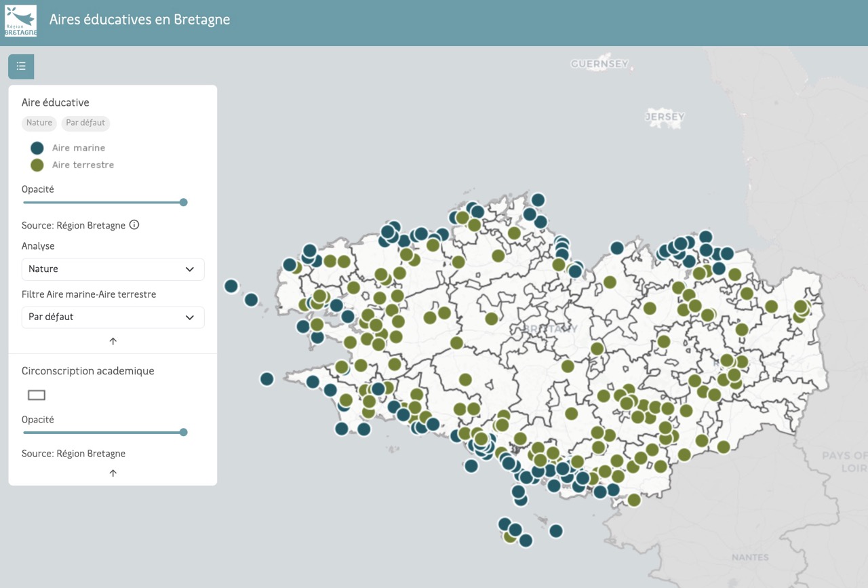
Task: Adjust the Circonscription academique opacity slider handle
Action: point(183,432)
